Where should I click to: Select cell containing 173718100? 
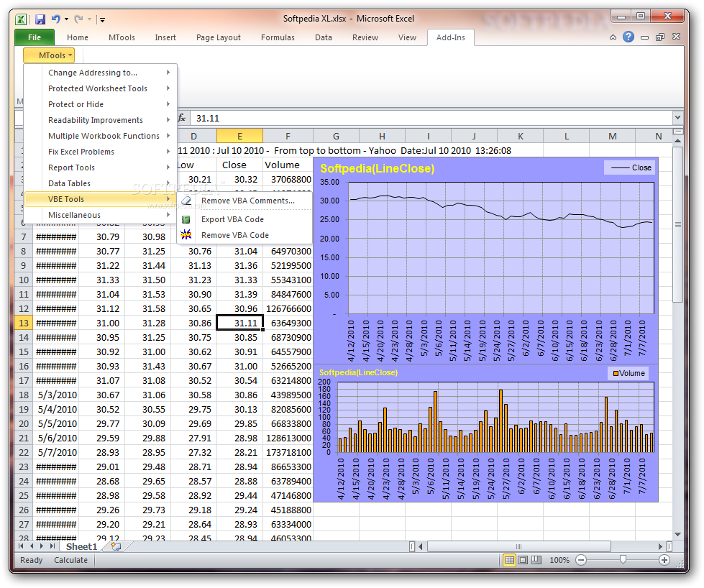288,452
